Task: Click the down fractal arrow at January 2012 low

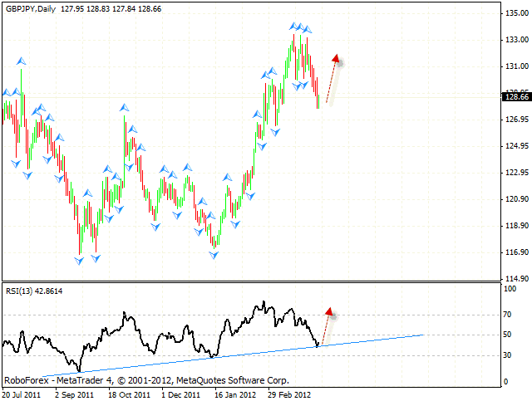Action: 214,255
